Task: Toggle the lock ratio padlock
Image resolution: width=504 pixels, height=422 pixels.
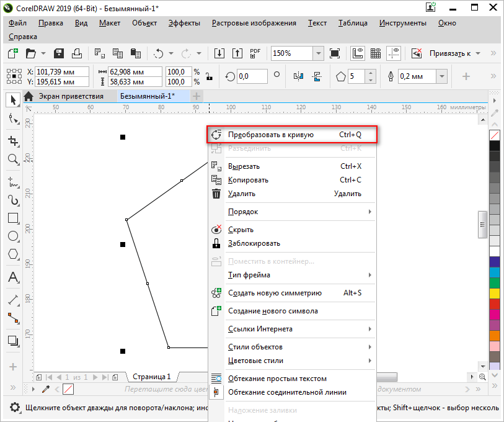Action: [209, 77]
